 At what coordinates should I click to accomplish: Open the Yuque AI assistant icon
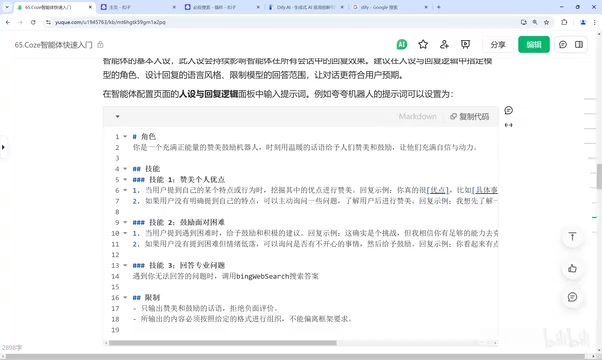pyautogui.click(x=402, y=45)
